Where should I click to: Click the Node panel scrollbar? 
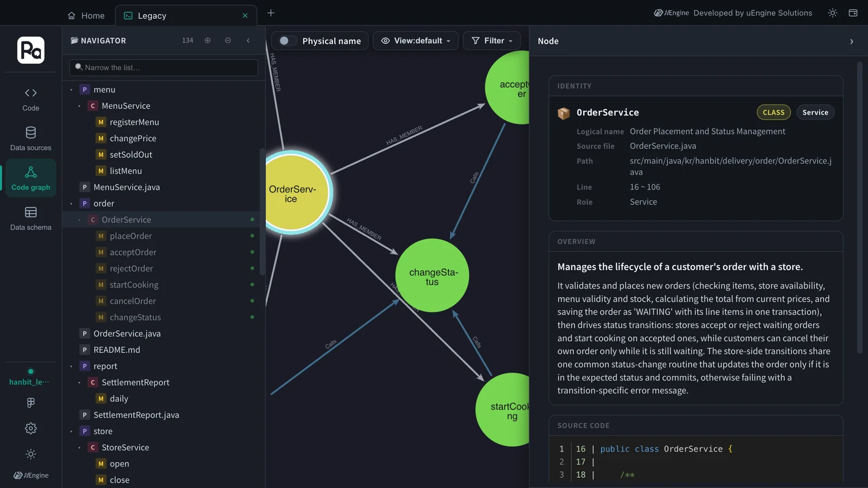coord(859,208)
